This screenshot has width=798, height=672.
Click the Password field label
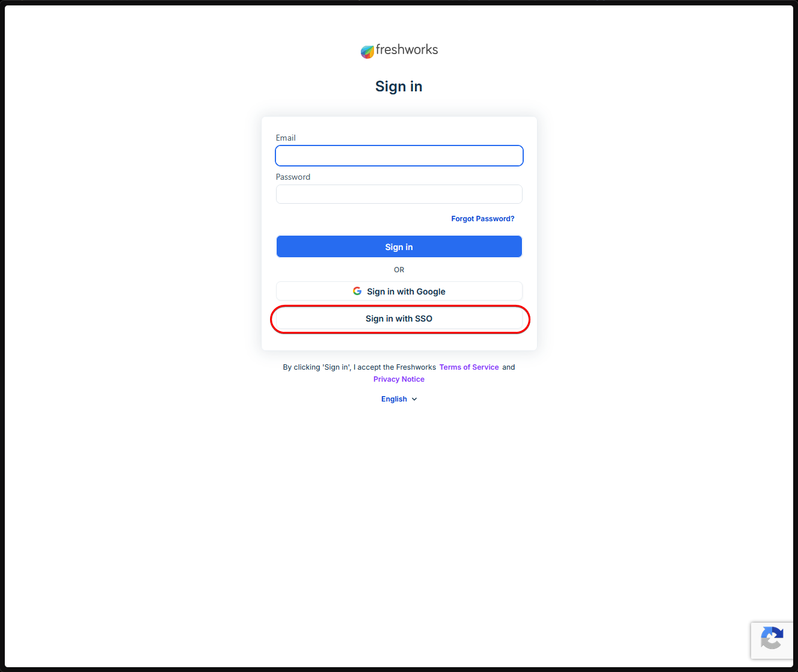pos(293,177)
